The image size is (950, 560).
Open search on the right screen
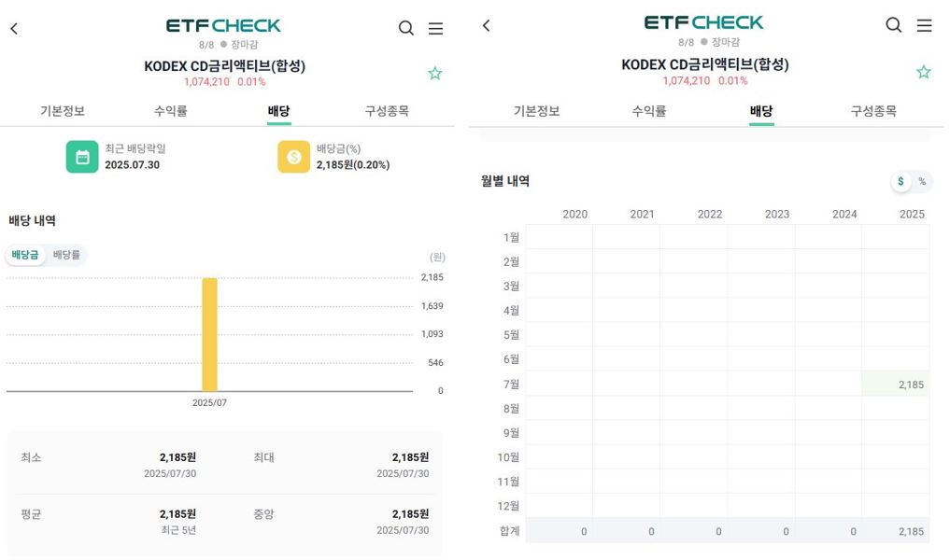pos(894,25)
